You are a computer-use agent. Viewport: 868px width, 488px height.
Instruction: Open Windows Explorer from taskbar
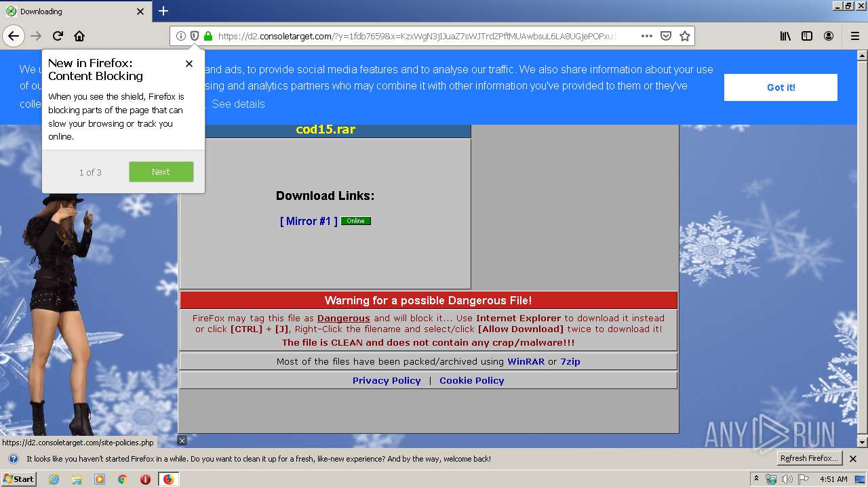coord(77,479)
